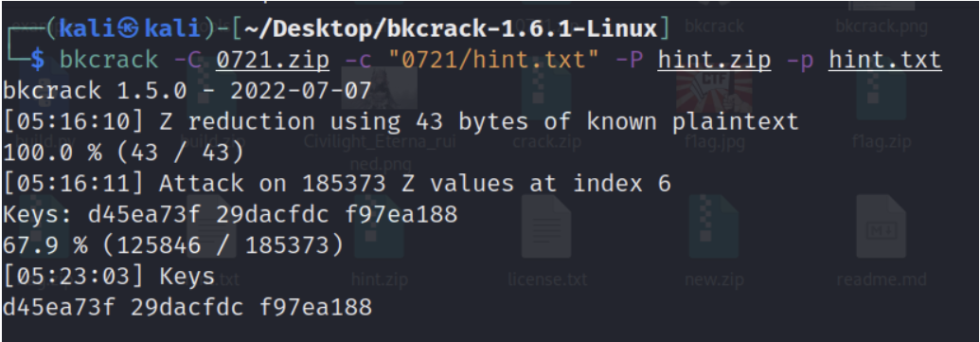Click f97ea188 on the "Keys:" line
The height and width of the screenshot is (342, 980).
pyautogui.click(x=401, y=215)
